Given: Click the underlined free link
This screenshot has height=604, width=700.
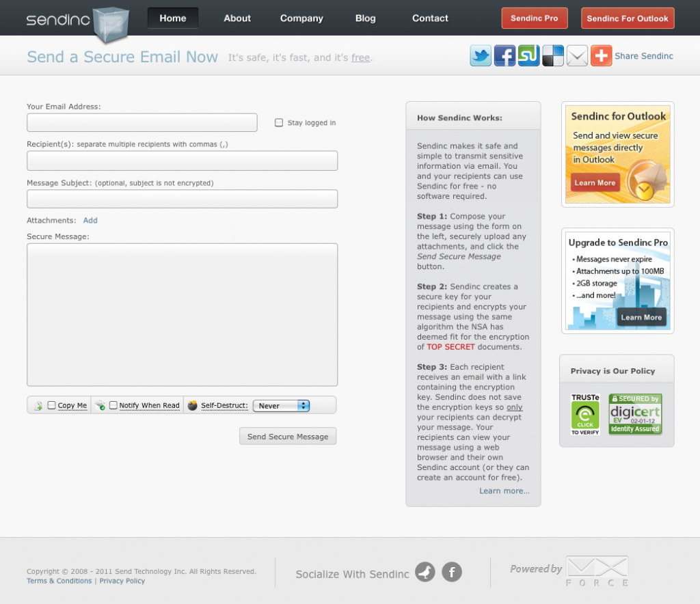Looking at the screenshot, I should [x=360, y=57].
